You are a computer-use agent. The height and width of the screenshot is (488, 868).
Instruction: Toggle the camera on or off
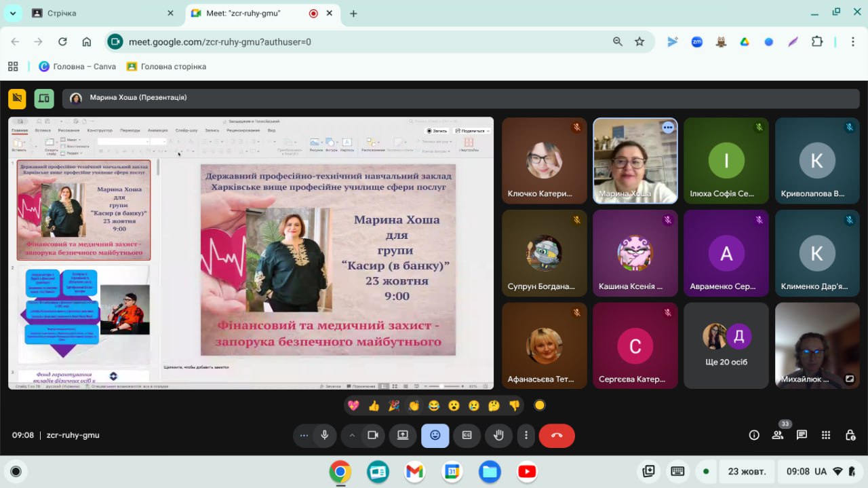[x=372, y=436]
